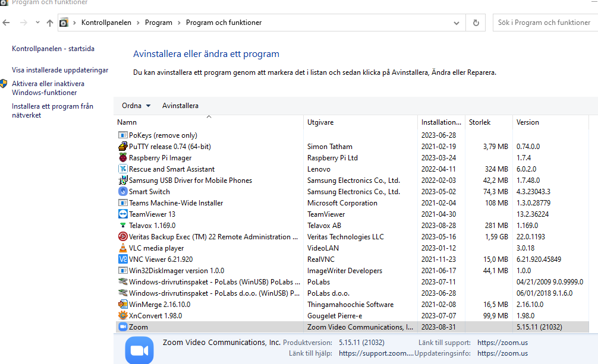The image size is (598, 364).
Task: Click the Rescue and Smart Assistant icon
Action: point(122,169)
